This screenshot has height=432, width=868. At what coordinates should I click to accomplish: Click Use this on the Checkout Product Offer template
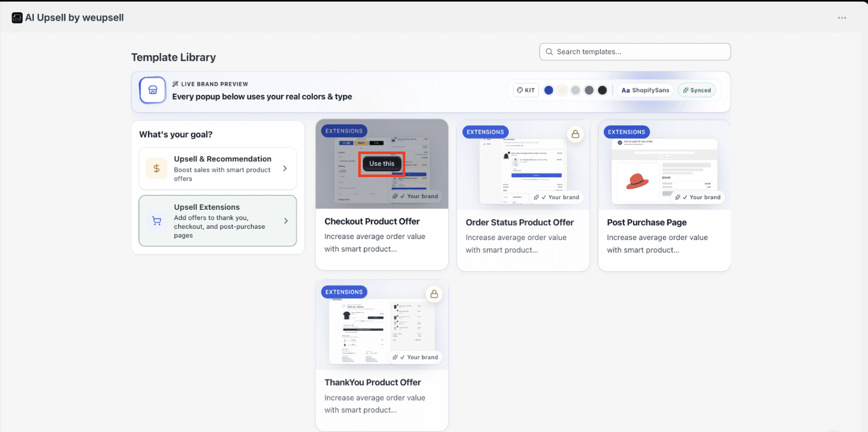pyautogui.click(x=382, y=164)
